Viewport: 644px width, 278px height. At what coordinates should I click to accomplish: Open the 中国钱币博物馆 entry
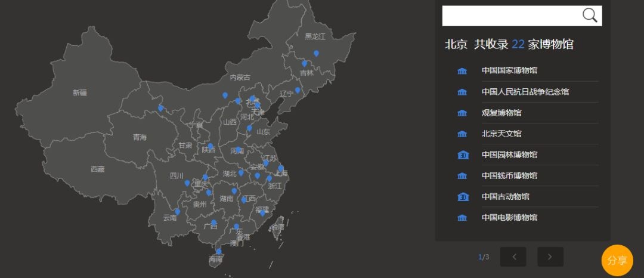509,175
